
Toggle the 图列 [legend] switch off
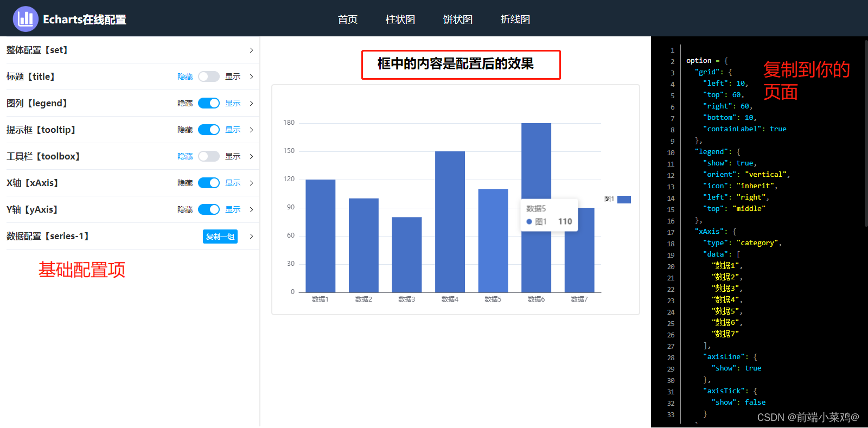tap(209, 103)
